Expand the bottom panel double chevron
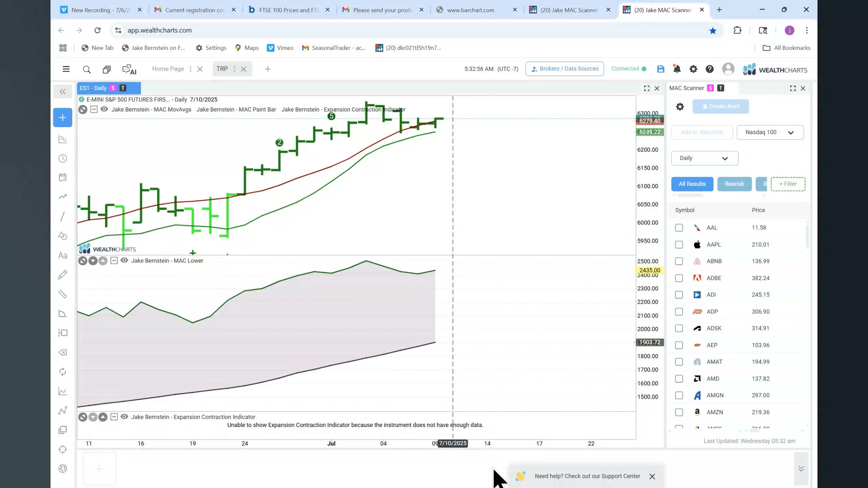The height and width of the screenshot is (488, 868). pyautogui.click(x=801, y=469)
